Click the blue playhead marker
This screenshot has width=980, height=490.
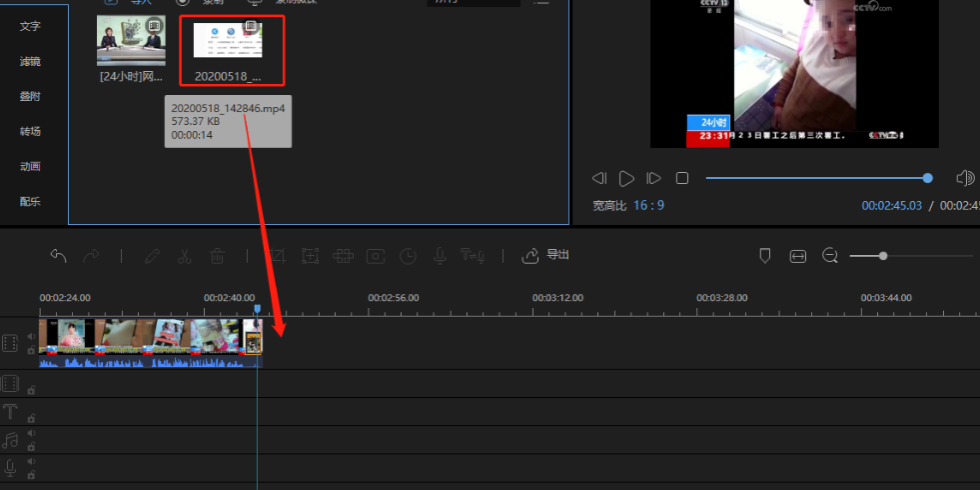click(257, 309)
